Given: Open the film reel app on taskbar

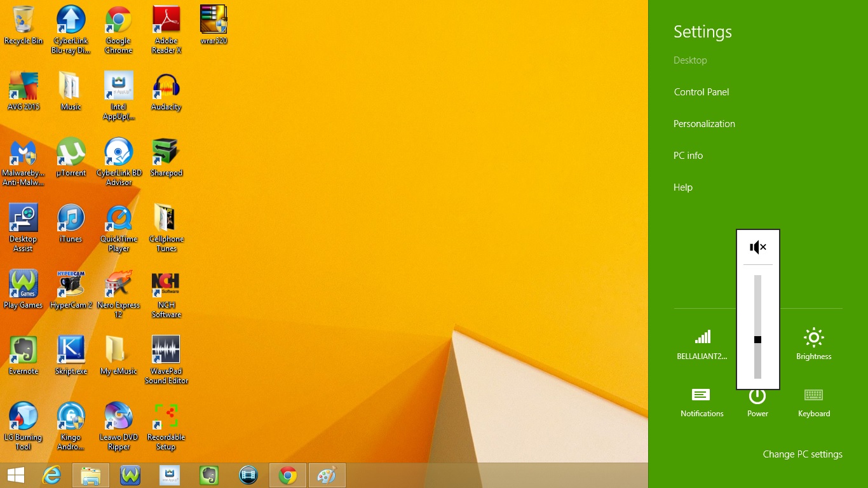Looking at the screenshot, I should (248, 475).
